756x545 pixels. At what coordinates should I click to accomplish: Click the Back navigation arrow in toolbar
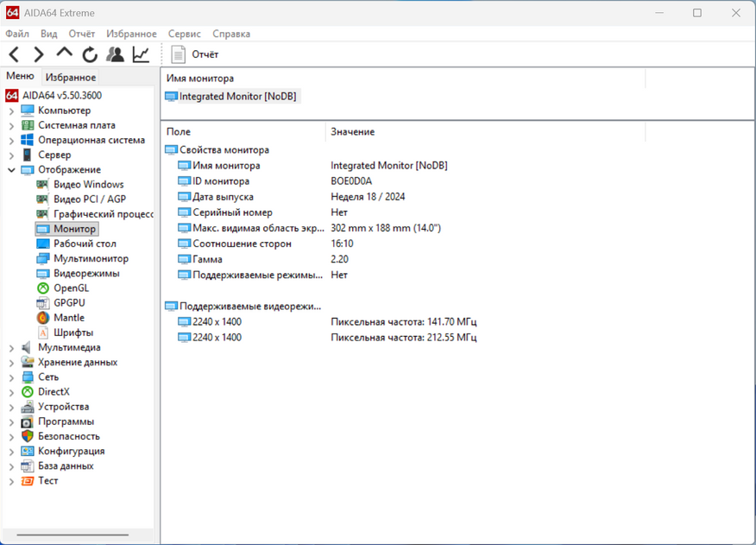[14, 54]
